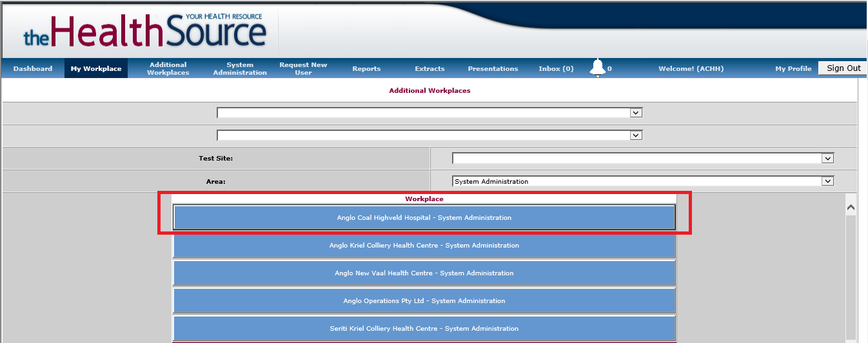Select Anglo Operations Pty Ltd workplace

coord(424,300)
